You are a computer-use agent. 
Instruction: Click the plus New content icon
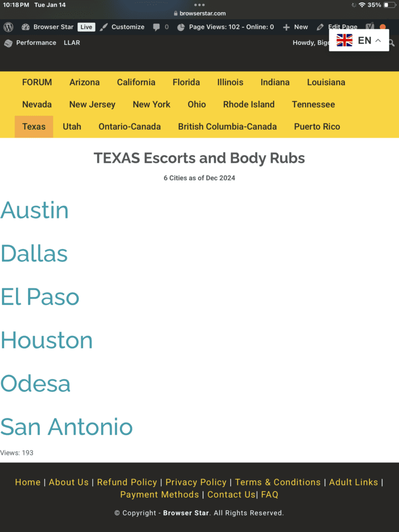pyautogui.click(x=286, y=27)
